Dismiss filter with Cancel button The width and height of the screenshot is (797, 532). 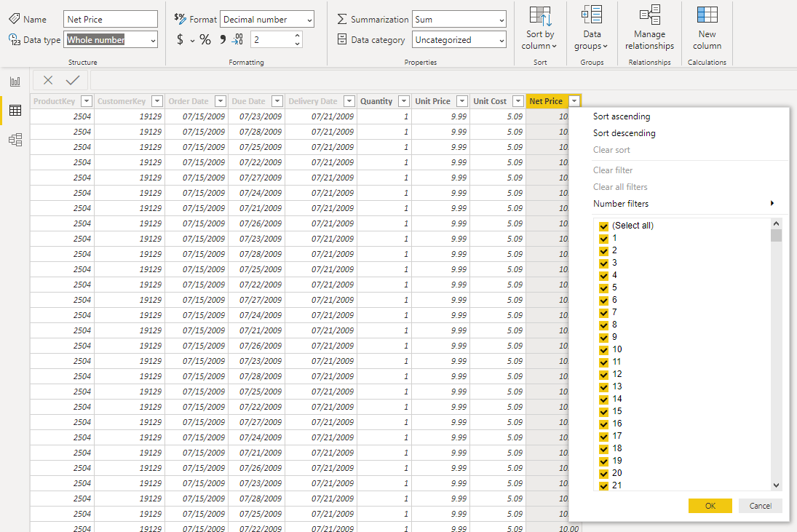pyautogui.click(x=761, y=506)
